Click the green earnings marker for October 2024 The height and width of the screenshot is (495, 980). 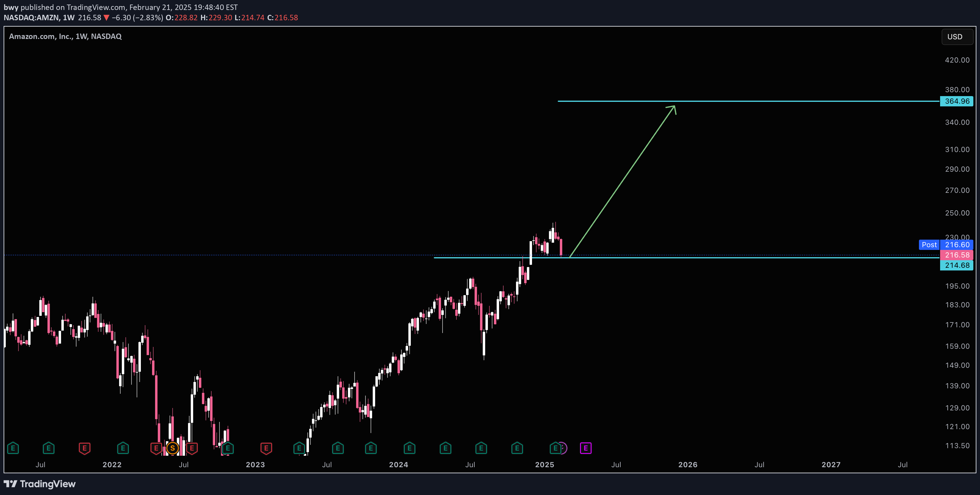coord(517,448)
